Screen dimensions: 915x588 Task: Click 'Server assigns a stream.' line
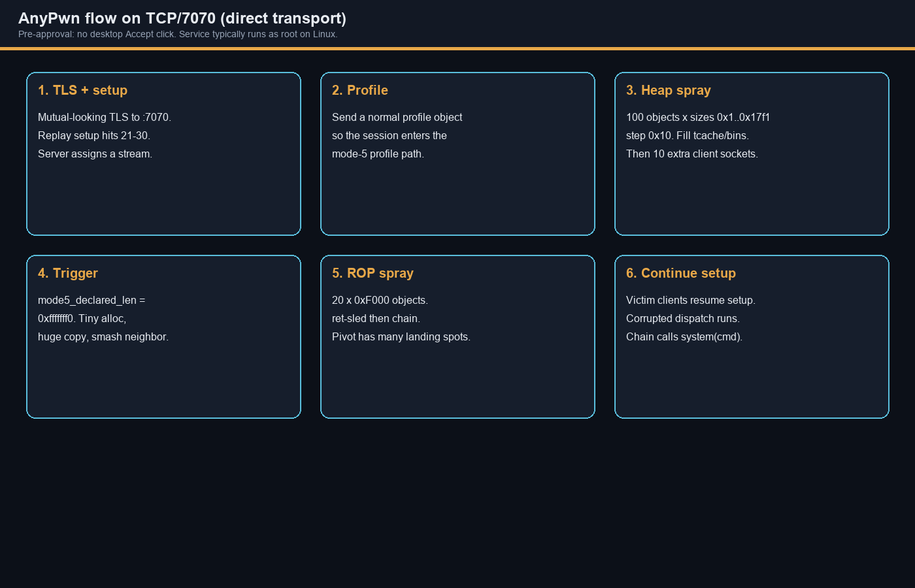pos(95,154)
